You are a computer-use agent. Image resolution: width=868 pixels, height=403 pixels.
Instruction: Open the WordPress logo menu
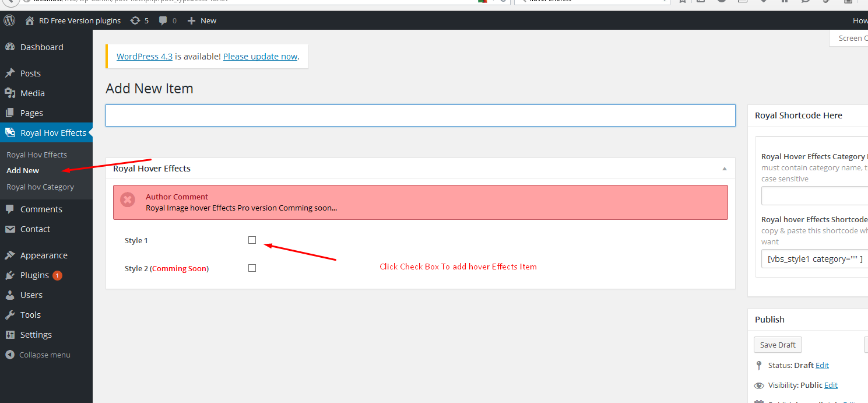point(9,20)
